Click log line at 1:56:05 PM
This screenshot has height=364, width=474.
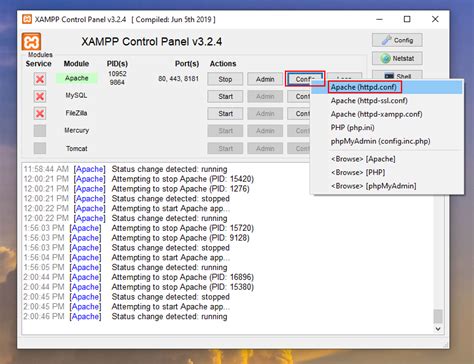tap(125, 267)
